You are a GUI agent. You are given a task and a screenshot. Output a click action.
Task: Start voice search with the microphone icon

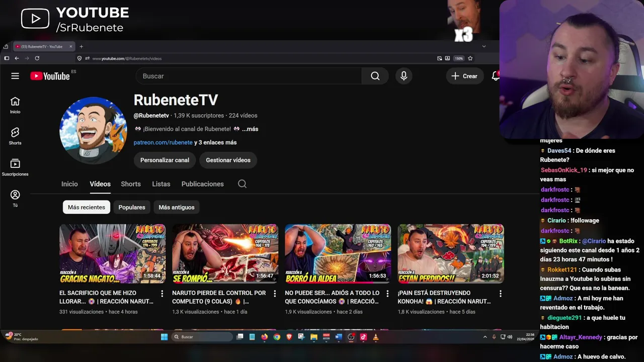[x=404, y=76]
